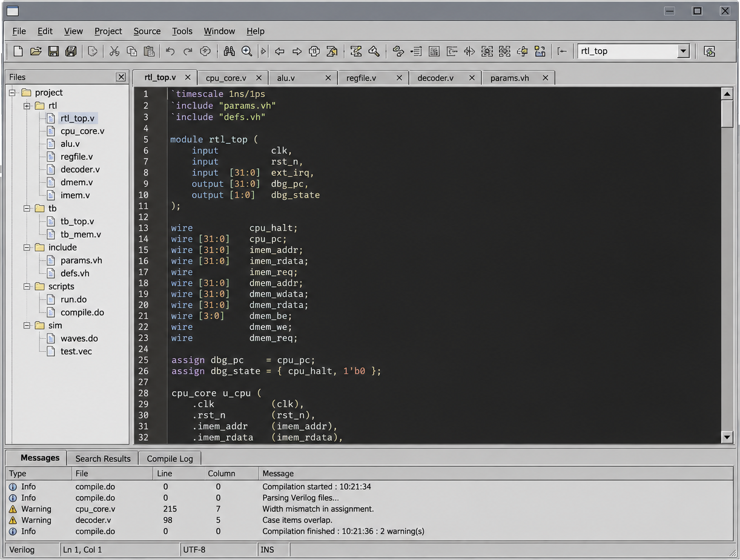The width and height of the screenshot is (740, 560).
Task: Redo with the clockwise arrow icon
Action: [x=188, y=51]
